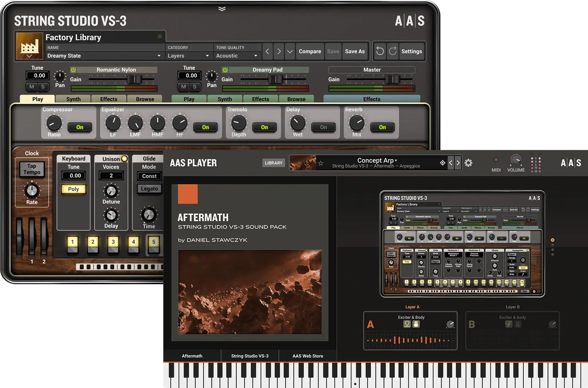Mute the Romantic Nylon layer (M)
The width and height of the screenshot is (588, 388).
coord(32,86)
